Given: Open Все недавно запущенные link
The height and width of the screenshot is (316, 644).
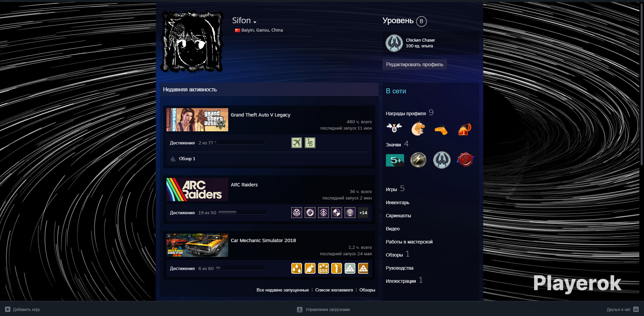Looking at the screenshot, I should 283,290.
